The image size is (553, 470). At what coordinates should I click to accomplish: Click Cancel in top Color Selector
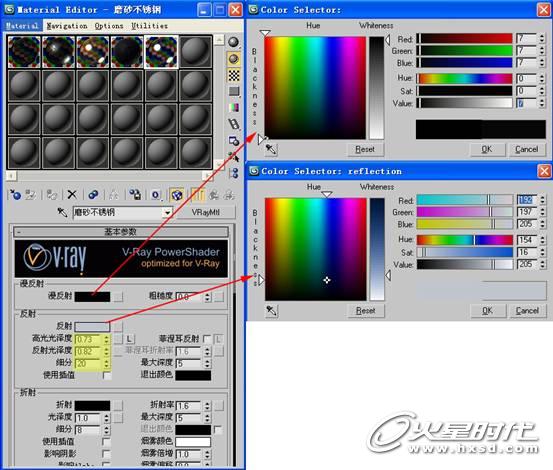pos(527,149)
